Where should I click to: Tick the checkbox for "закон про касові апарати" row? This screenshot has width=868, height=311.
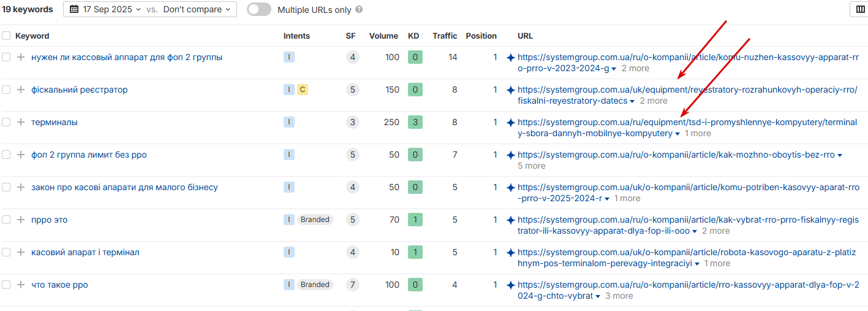click(6, 187)
